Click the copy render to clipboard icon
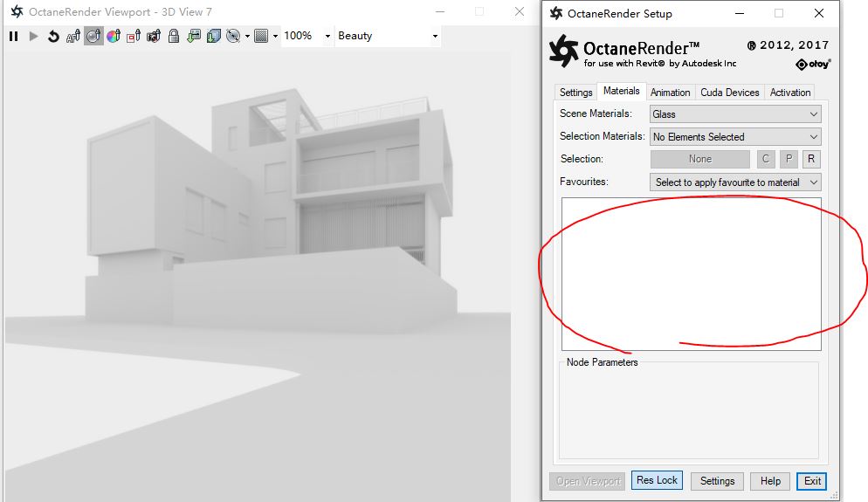This screenshot has width=868, height=502. pyautogui.click(x=214, y=37)
